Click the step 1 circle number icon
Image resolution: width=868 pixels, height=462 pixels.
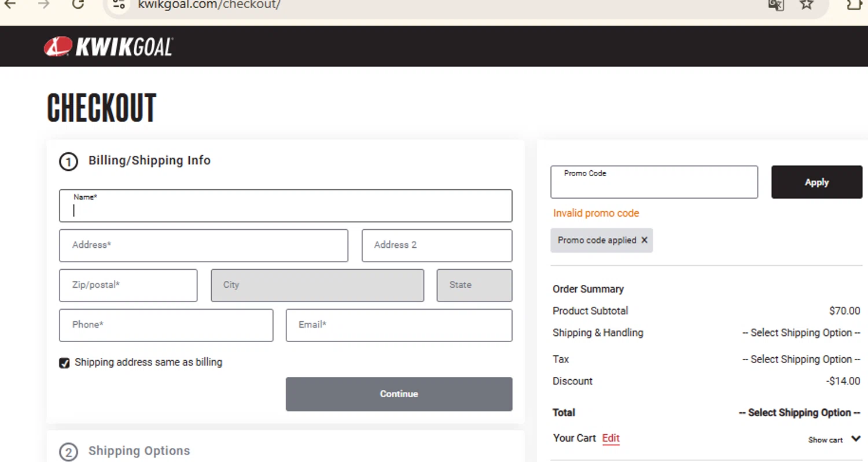click(x=68, y=162)
